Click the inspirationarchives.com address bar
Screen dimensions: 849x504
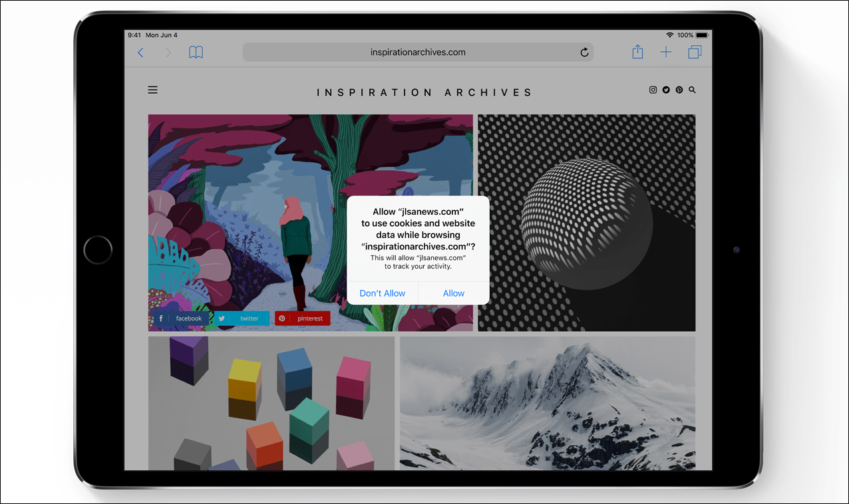(x=418, y=53)
